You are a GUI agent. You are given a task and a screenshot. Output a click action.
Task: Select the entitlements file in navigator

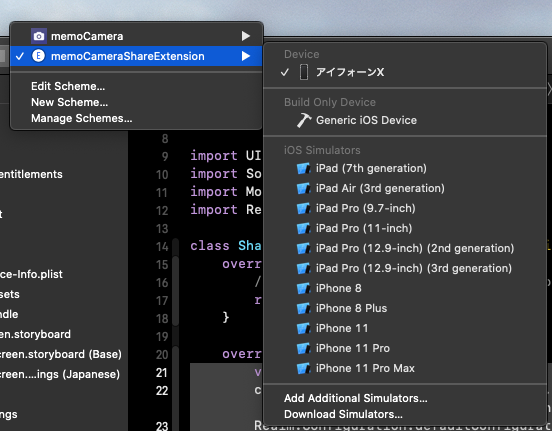tap(31, 174)
